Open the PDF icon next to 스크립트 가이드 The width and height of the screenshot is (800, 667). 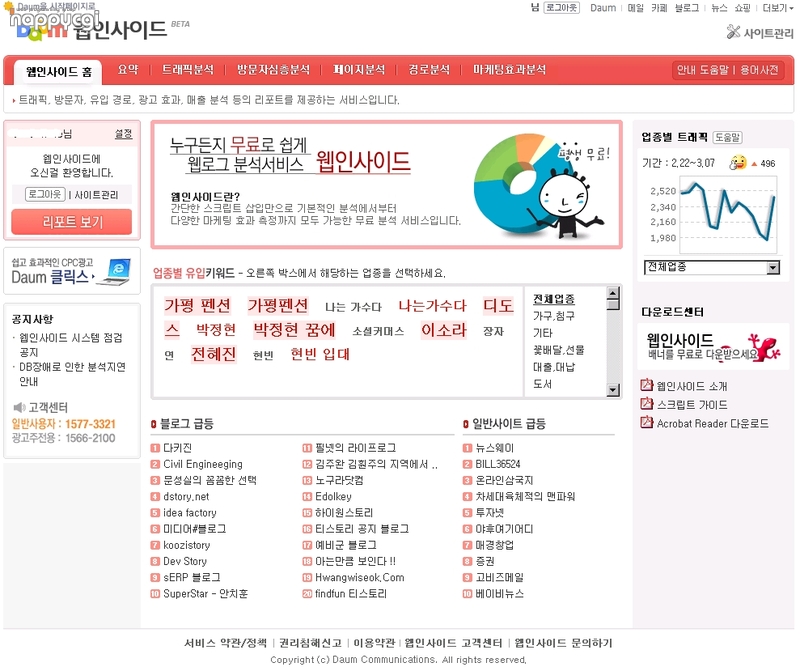[646, 404]
